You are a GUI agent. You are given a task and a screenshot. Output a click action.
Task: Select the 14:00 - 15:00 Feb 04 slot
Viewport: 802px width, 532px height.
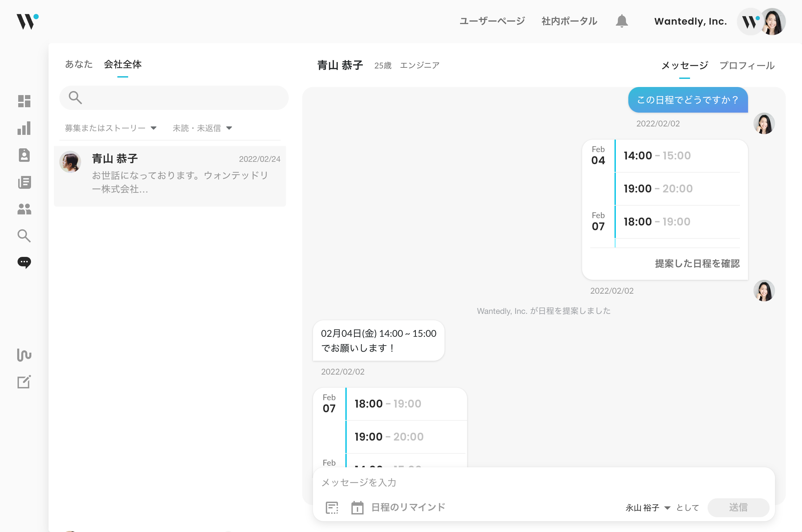tap(677, 156)
